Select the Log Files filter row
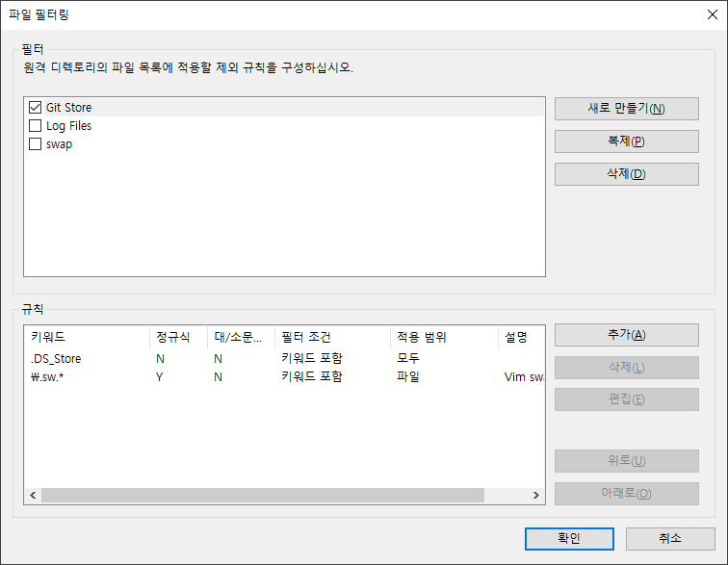This screenshot has width=728, height=565. point(284,126)
